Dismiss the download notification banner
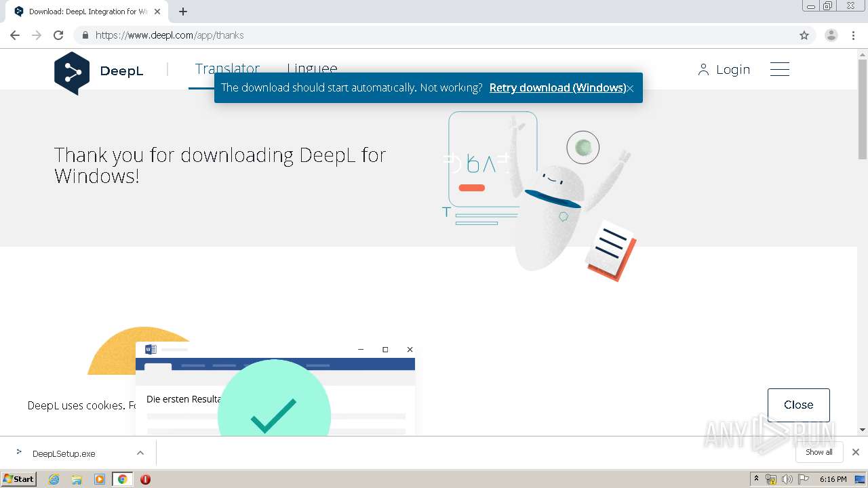The width and height of the screenshot is (868, 488). pos(630,88)
